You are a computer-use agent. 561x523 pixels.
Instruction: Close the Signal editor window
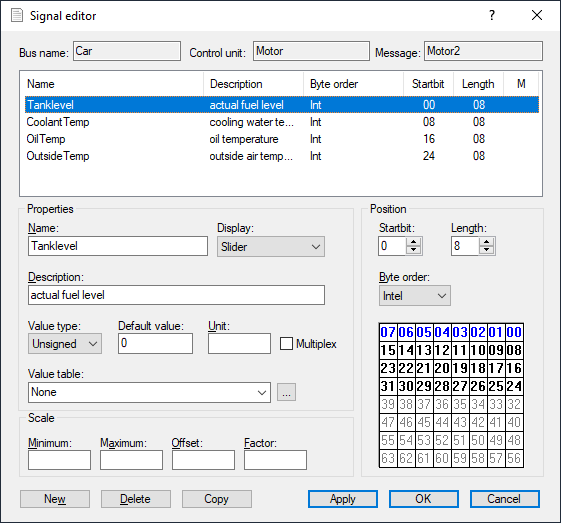point(537,15)
